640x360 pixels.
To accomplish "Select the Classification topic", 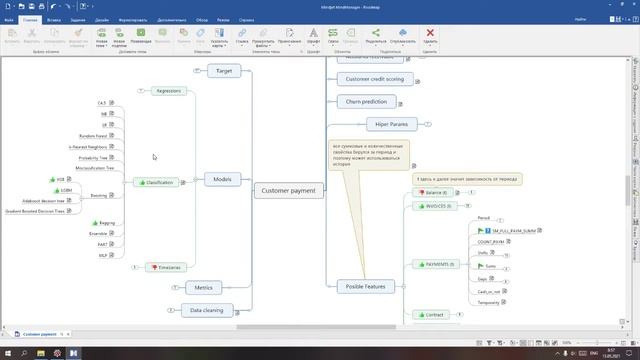I will (156, 182).
